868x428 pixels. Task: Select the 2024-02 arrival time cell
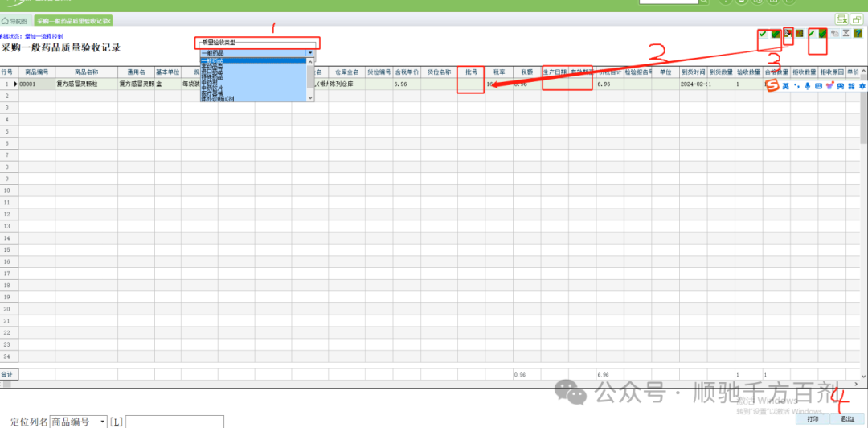[693, 84]
